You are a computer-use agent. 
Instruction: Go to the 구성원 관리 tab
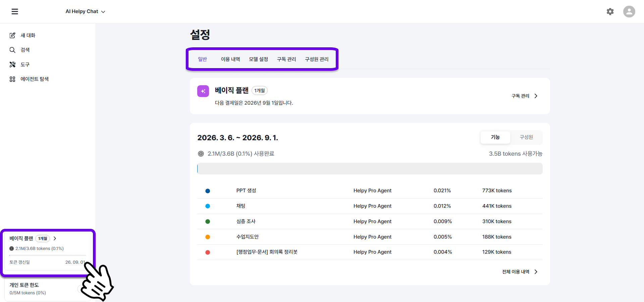(x=316, y=59)
